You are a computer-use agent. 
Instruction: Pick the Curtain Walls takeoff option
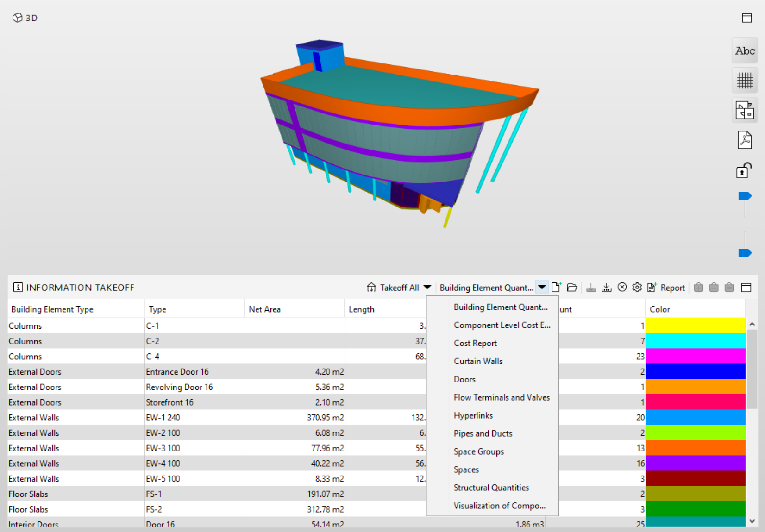pyautogui.click(x=478, y=361)
